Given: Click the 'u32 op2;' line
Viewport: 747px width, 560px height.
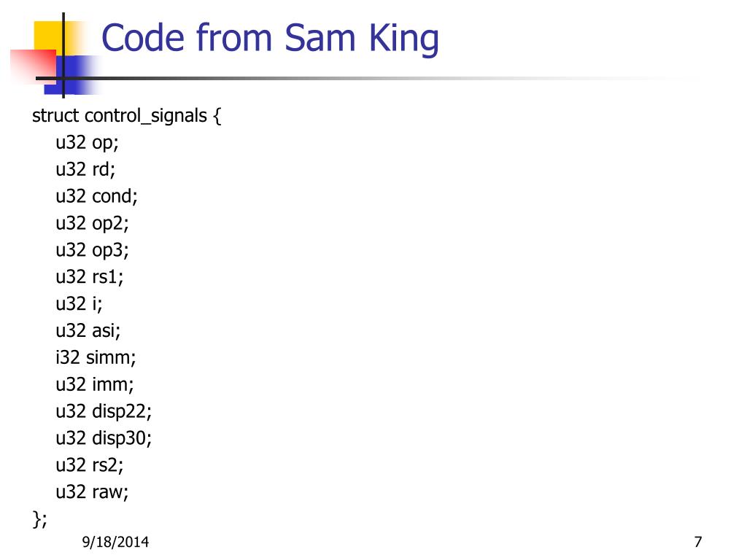Looking at the screenshot, I should click(x=92, y=223).
